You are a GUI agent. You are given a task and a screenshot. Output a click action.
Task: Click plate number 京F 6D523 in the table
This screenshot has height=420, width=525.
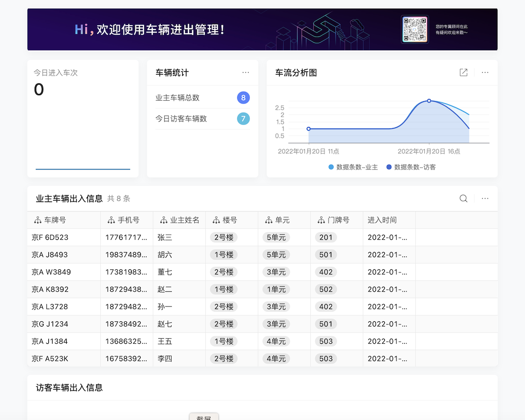coord(51,237)
